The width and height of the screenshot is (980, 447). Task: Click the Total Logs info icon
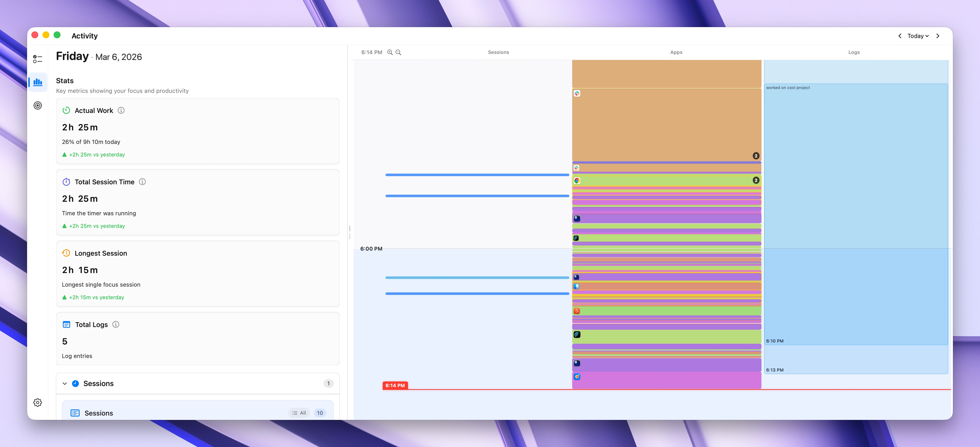[x=116, y=324]
